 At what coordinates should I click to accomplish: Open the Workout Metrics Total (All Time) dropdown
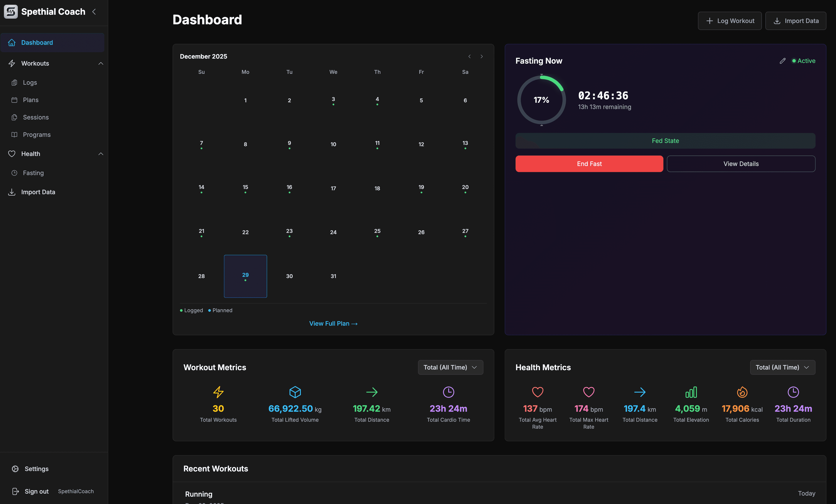(x=450, y=367)
